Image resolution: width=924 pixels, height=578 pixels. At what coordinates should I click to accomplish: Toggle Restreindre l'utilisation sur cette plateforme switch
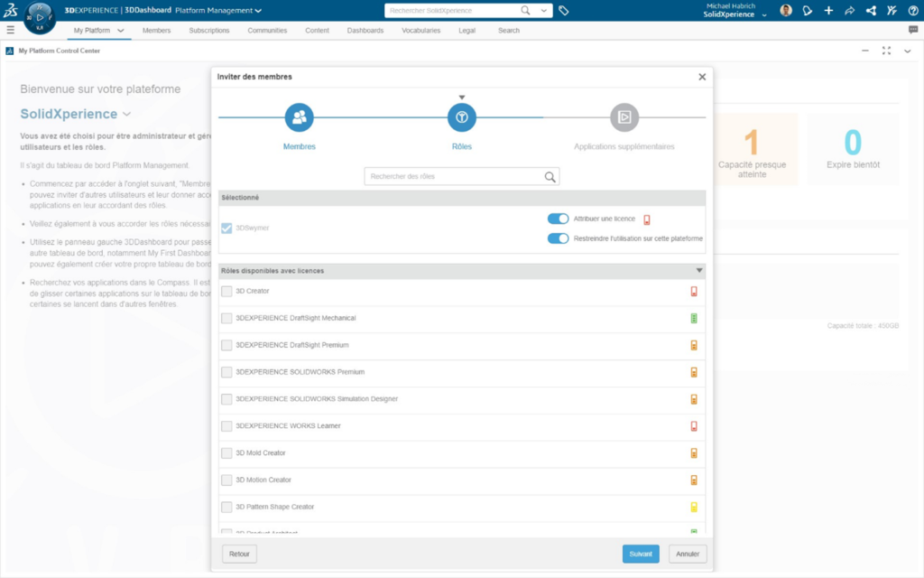(x=558, y=238)
